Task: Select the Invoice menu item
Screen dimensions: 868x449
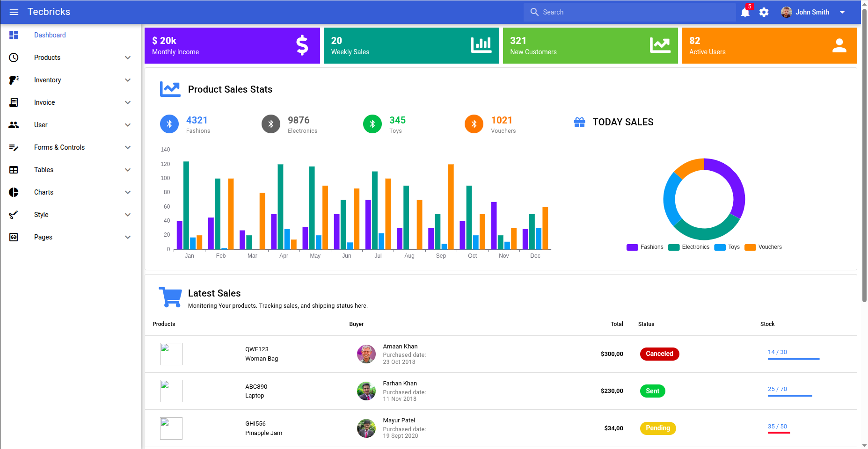Action: (71, 102)
